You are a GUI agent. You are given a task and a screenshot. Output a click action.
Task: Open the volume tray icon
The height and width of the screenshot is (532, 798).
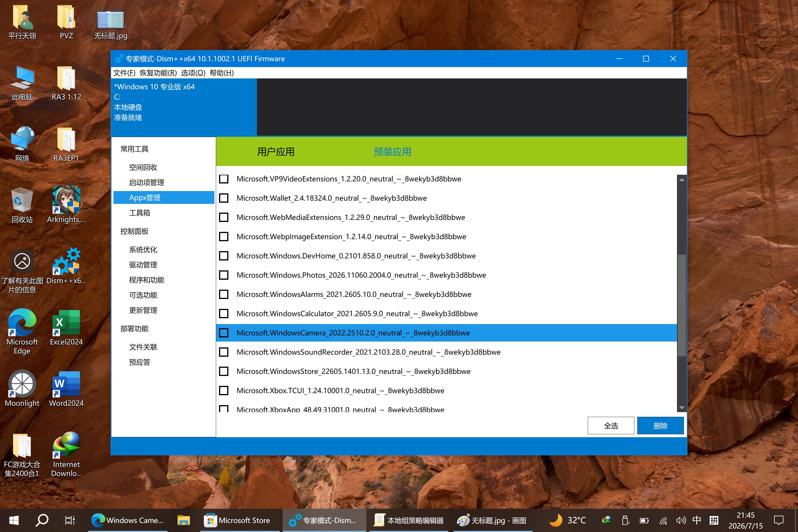(x=681, y=520)
